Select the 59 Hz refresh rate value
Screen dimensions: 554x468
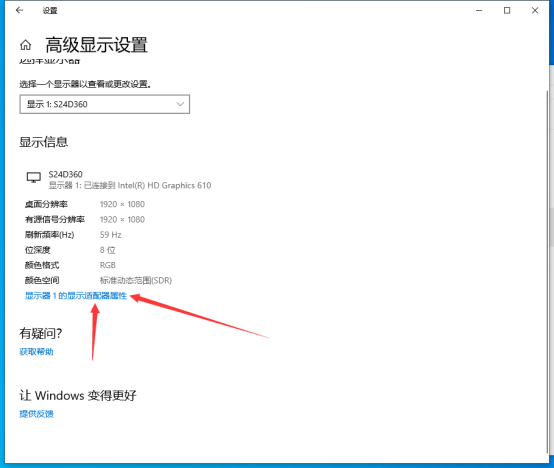coord(111,235)
